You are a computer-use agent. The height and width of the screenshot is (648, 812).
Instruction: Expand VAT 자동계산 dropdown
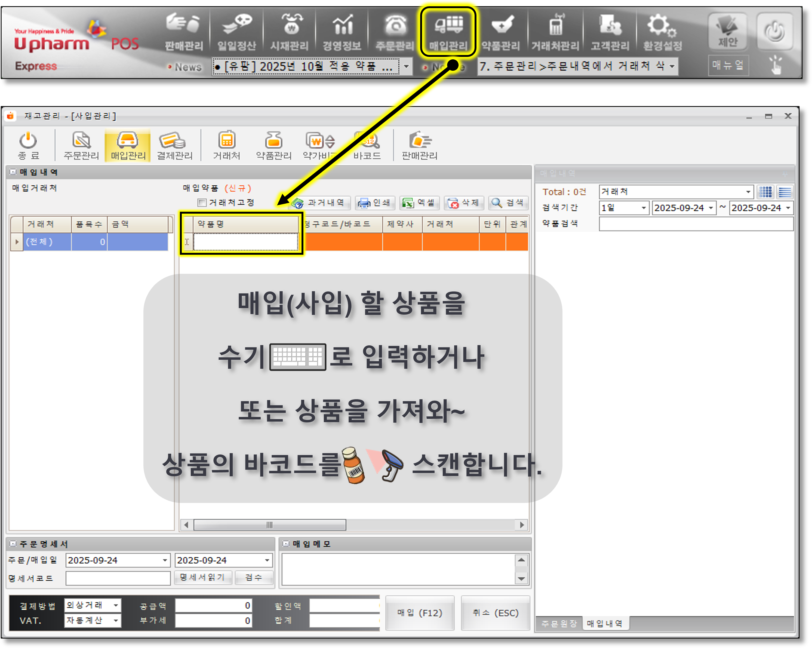pyautogui.click(x=116, y=620)
